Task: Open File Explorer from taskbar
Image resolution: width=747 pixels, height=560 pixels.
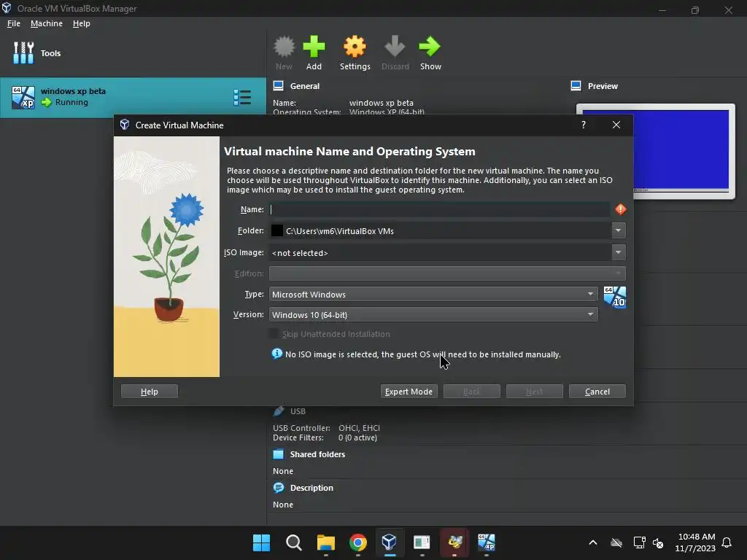Action: pyautogui.click(x=326, y=542)
